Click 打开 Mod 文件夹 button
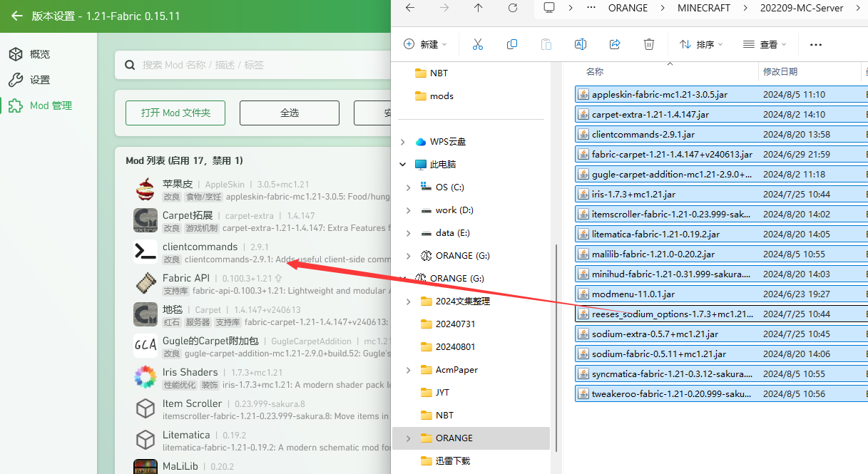Viewport: 868px width, 474px height. 175,113
